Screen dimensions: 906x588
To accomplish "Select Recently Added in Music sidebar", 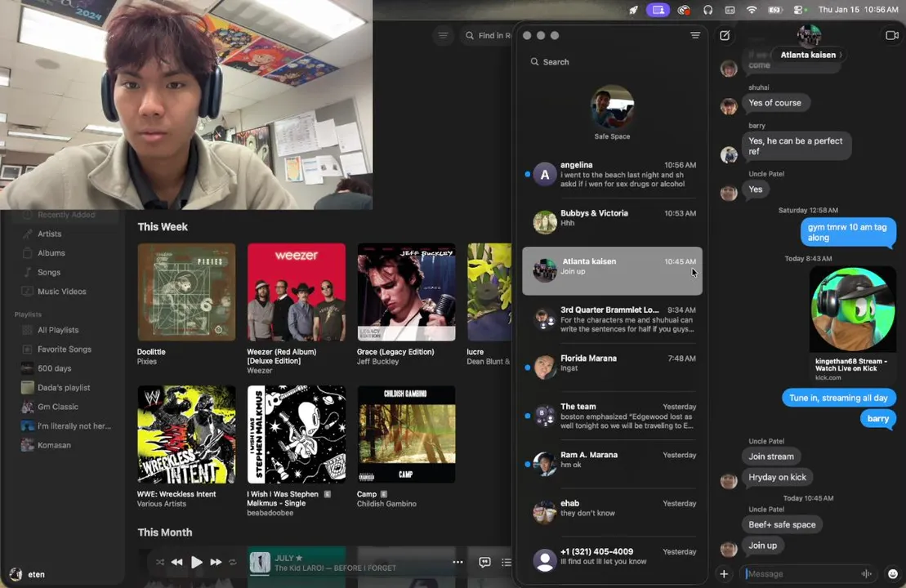I will click(66, 215).
